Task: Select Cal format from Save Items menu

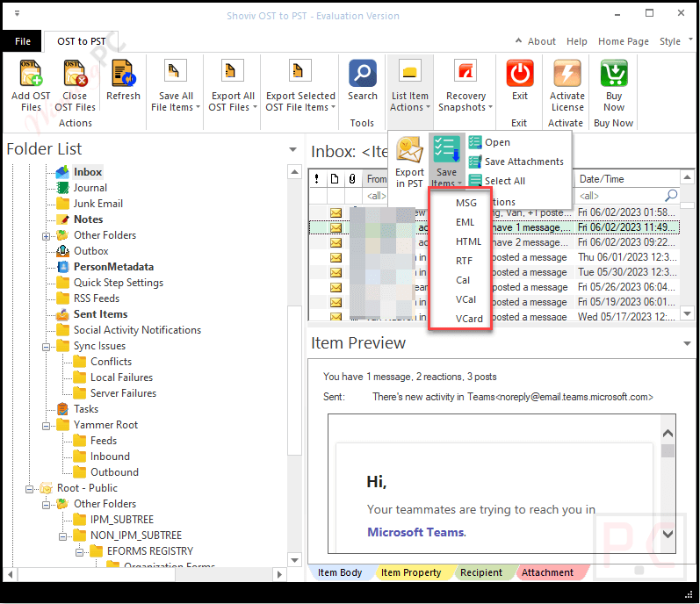Action: (463, 280)
